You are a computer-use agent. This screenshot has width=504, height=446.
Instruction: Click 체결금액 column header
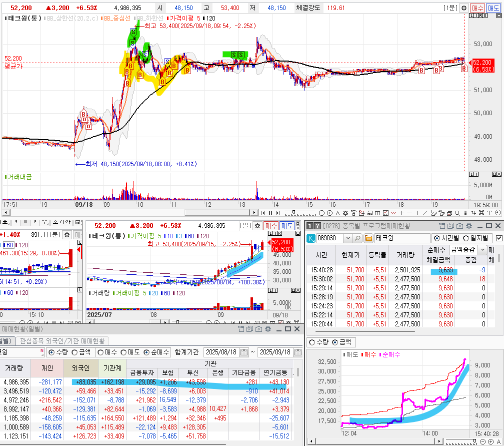438,260
